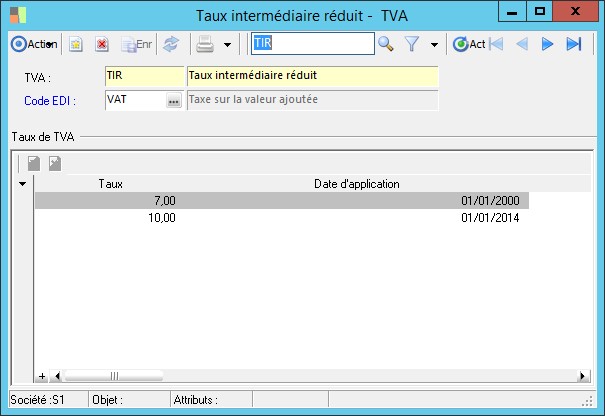
Task: Click the Attributs status bar entry
Action: pos(196,400)
